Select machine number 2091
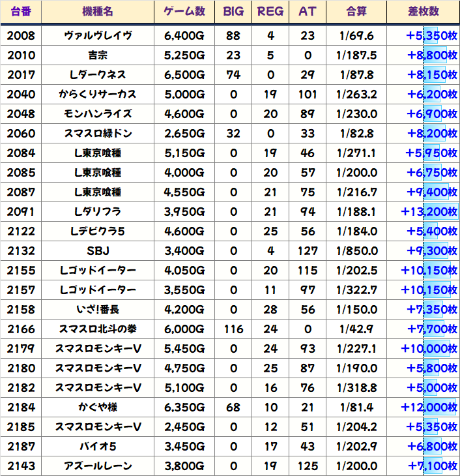The height and width of the screenshot is (476, 460). tap(21, 211)
